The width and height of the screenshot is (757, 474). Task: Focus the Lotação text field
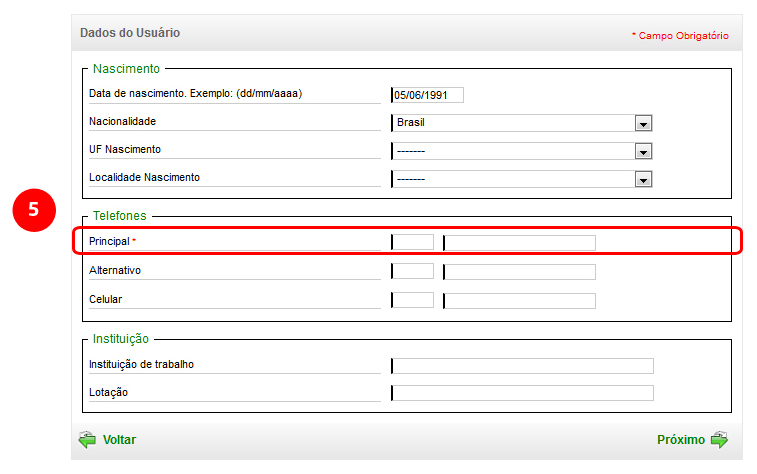(522, 393)
